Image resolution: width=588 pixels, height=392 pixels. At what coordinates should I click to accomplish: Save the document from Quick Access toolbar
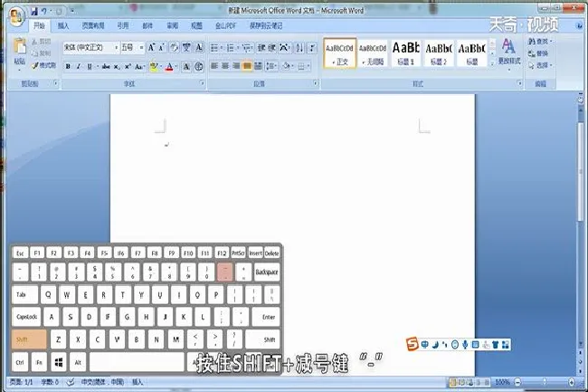[34, 11]
